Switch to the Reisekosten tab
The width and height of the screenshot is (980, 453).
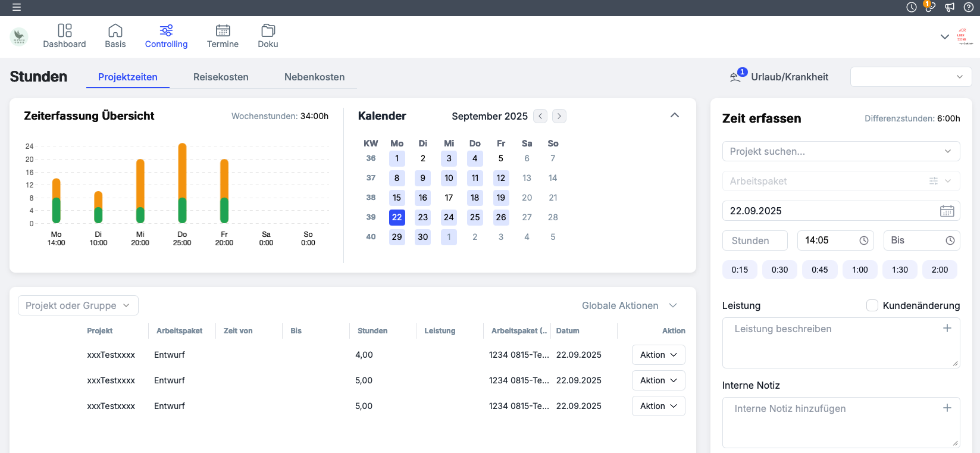(x=221, y=77)
